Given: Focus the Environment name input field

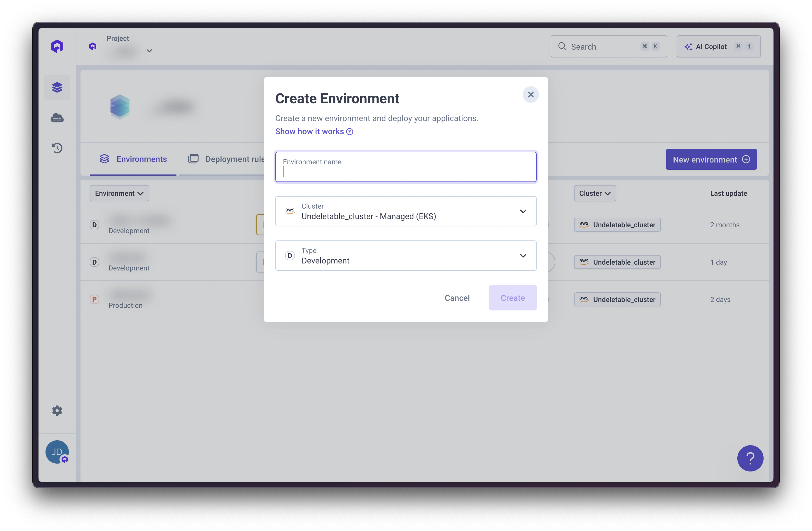Looking at the screenshot, I should click(x=406, y=167).
